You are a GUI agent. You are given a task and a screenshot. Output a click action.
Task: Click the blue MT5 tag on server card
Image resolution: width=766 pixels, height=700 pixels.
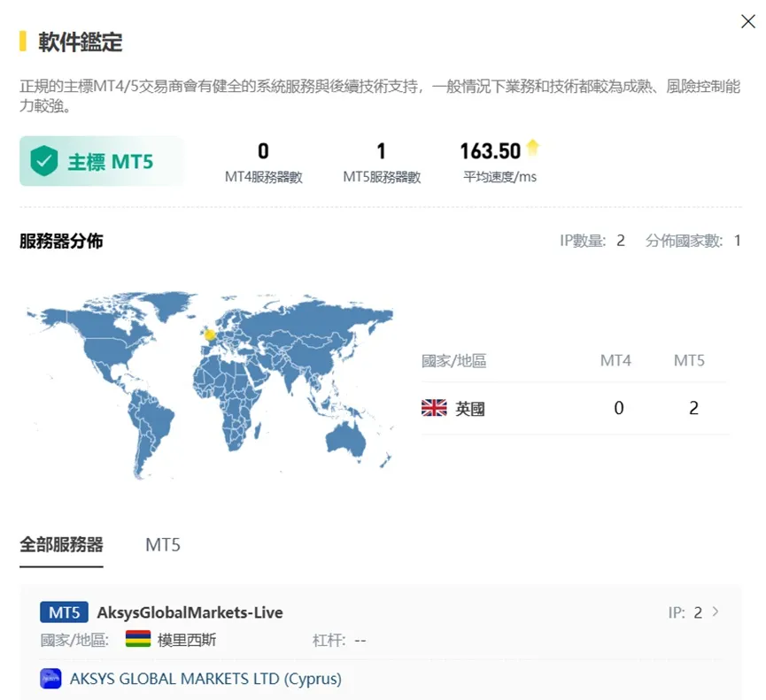(64, 612)
